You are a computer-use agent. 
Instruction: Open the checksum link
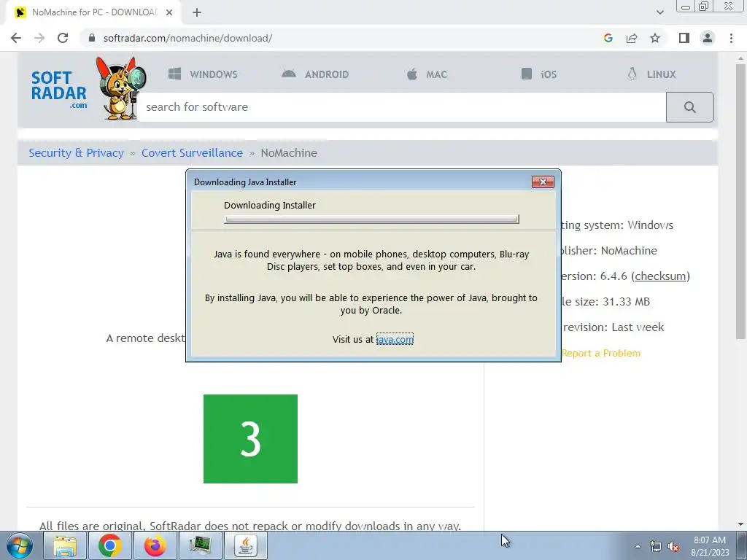[660, 276]
